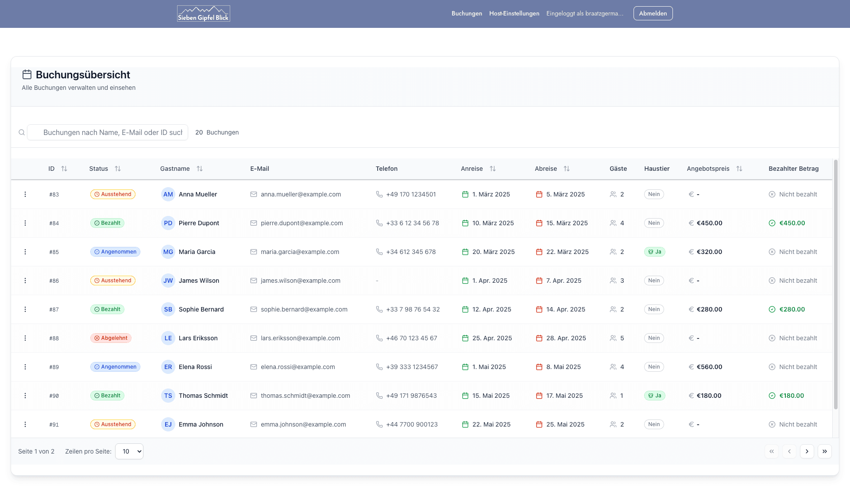Click the search magnifier icon
This screenshot has height=504, width=850.
22,132
